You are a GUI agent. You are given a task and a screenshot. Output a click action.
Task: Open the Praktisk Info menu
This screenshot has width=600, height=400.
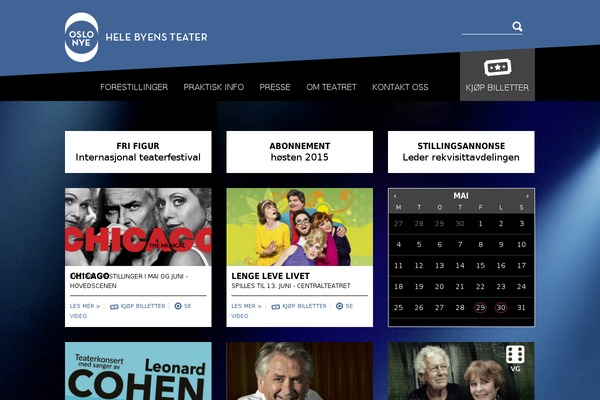[214, 87]
